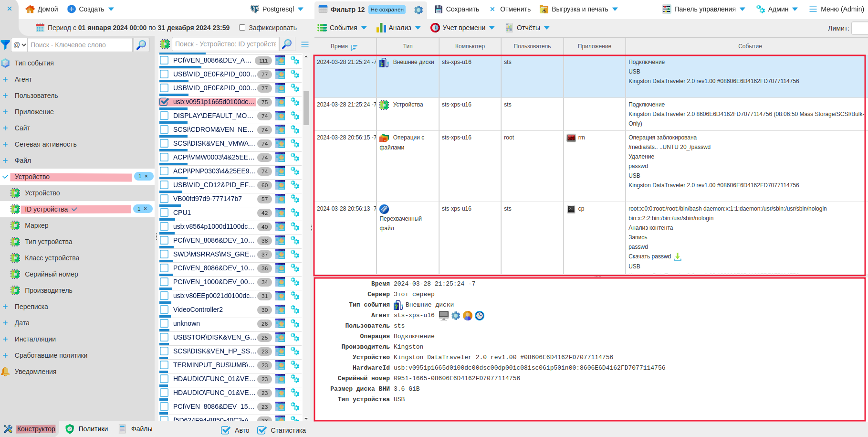Click the device list vertical scrollbar
This screenshot has height=437, width=868.
[306, 108]
